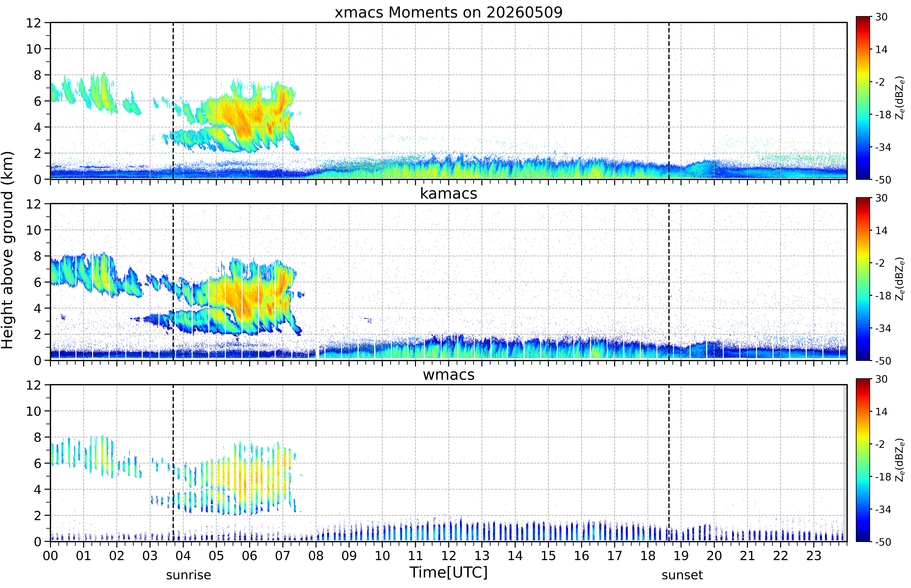This screenshot has width=911, height=588.
Task: Click the "6" height tick in the kamacs panel
Action: (x=37, y=282)
